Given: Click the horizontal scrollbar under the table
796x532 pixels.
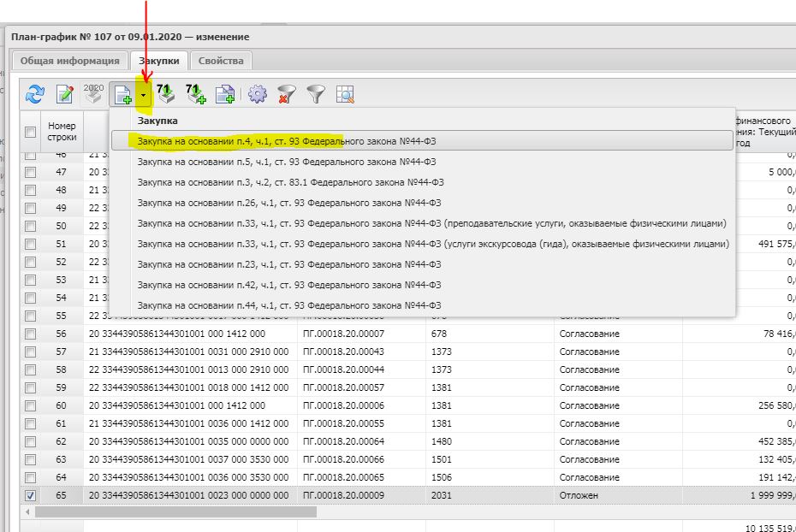Looking at the screenshot, I should (171, 511).
